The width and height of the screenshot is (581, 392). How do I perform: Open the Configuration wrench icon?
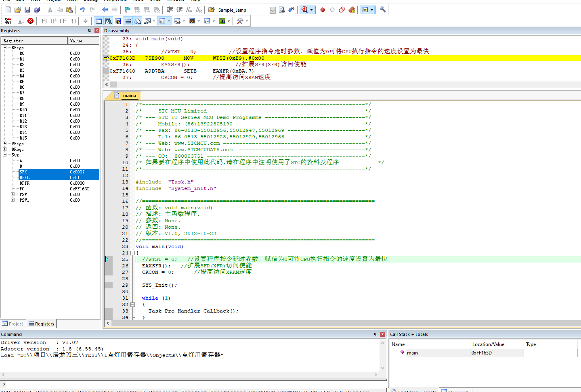pyautogui.click(x=383, y=10)
